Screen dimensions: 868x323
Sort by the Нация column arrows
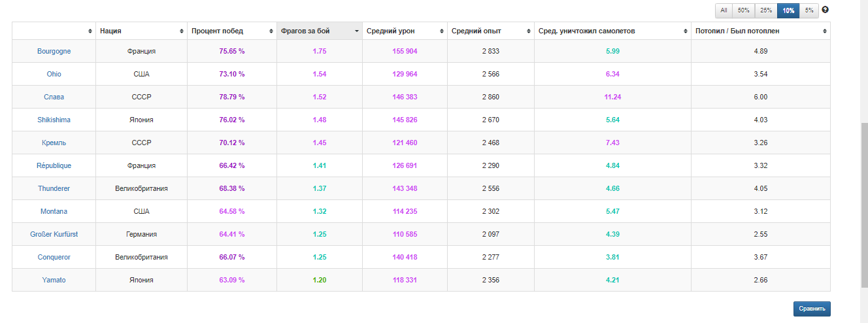tap(181, 31)
